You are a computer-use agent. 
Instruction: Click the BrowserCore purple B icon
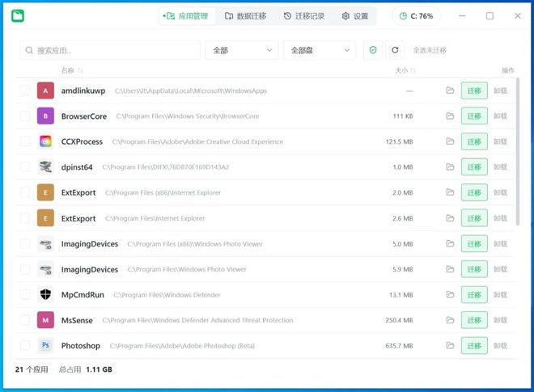pos(45,116)
